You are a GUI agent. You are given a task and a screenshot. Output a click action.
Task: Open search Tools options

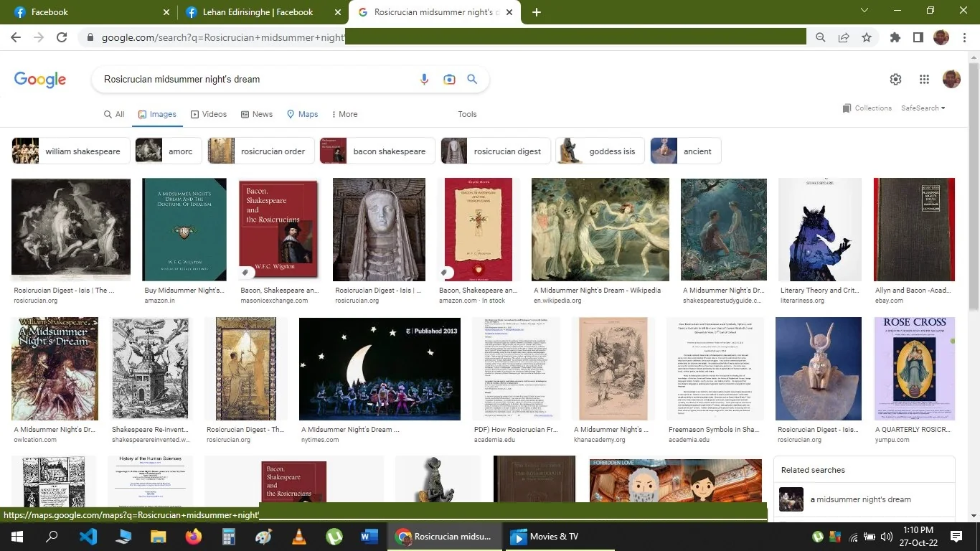[467, 114]
